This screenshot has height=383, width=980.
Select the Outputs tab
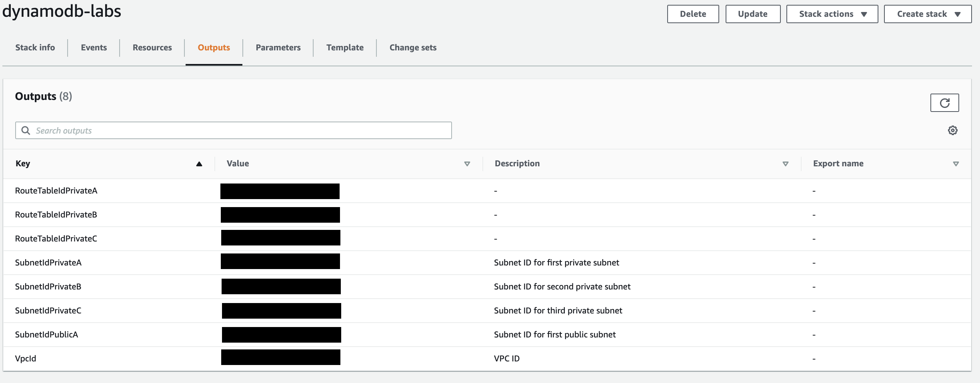tap(214, 48)
